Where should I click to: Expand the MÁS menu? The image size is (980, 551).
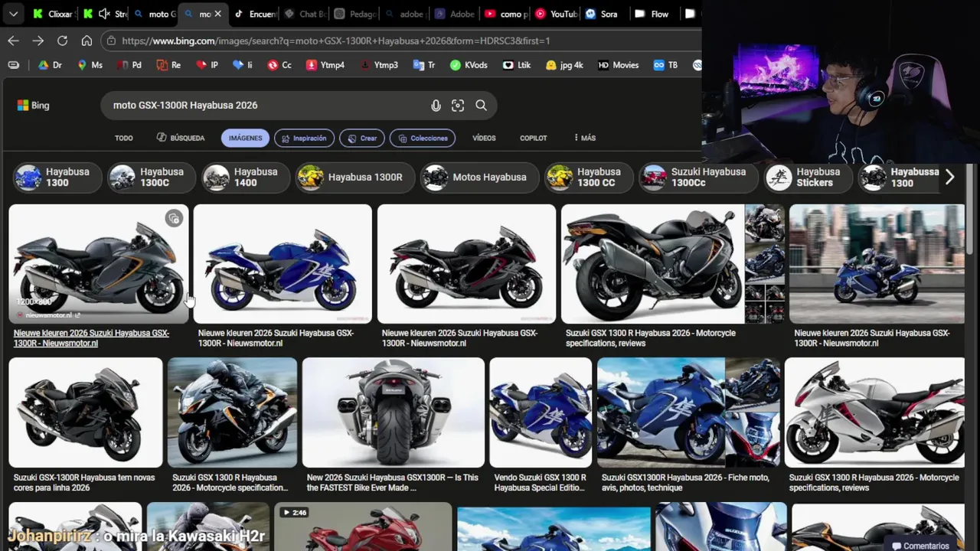pos(585,138)
